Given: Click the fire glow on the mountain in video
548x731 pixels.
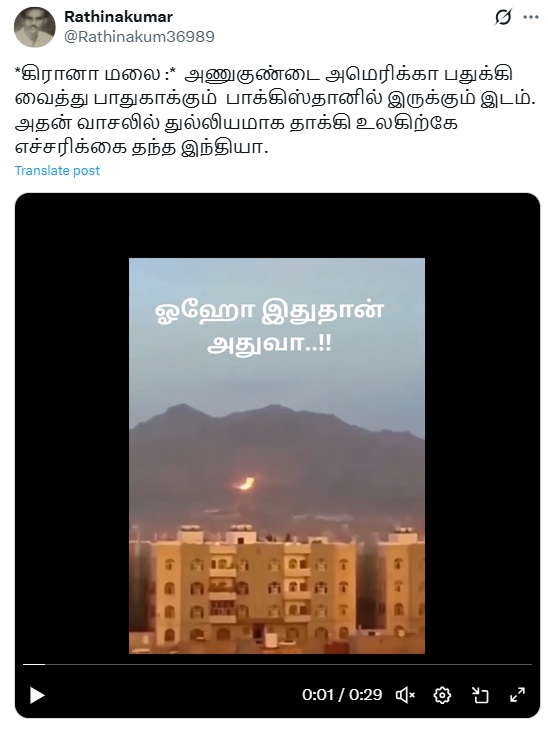Looking at the screenshot, I should [x=244, y=484].
